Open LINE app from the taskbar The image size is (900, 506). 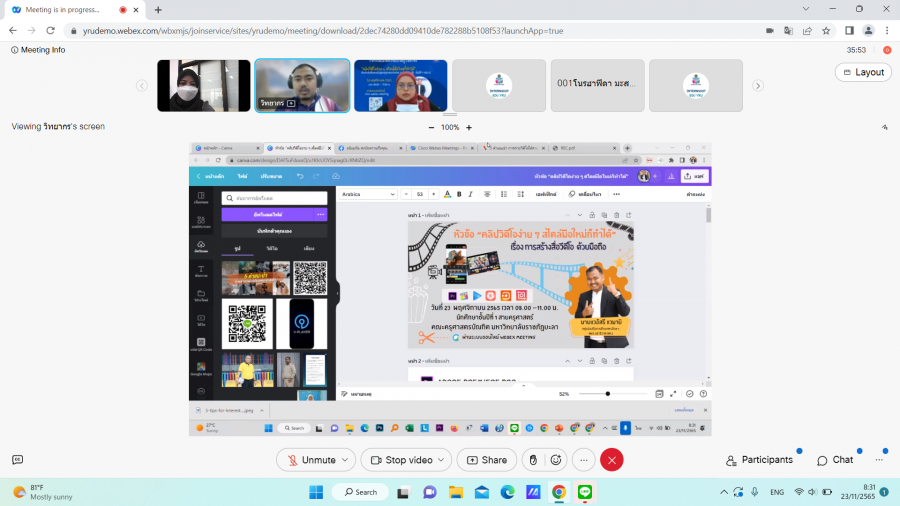[x=585, y=492]
